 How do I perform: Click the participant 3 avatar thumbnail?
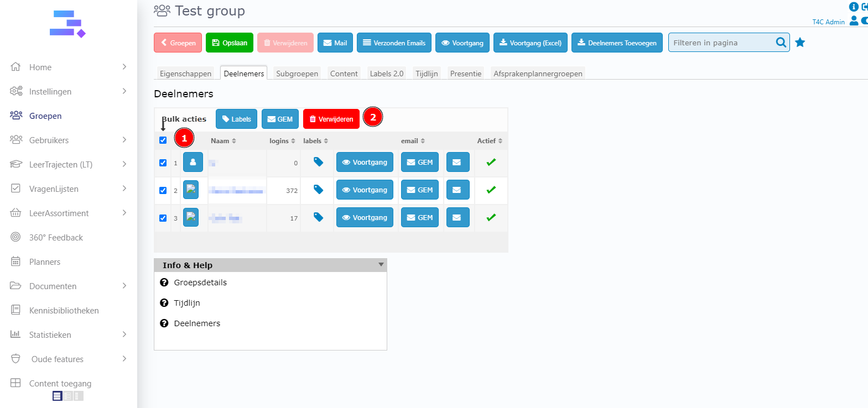(x=191, y=217)
